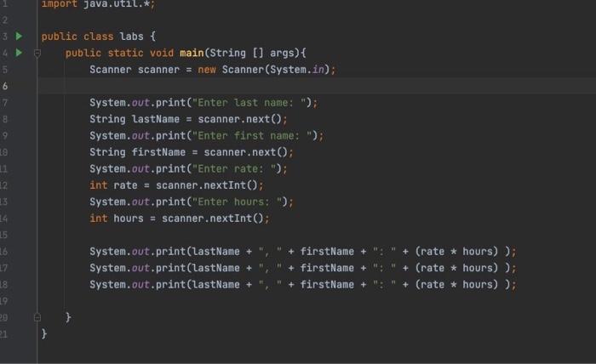Image resolution: width=596 pixels, height=364 pixels.
Task: Click 'int rate' declaration on line 12
Action: (113, 185)
